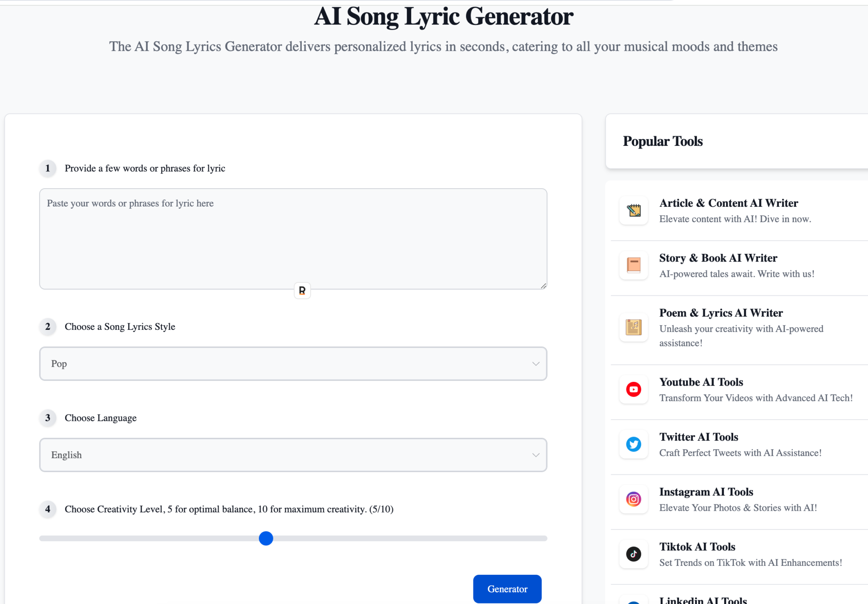Screen dimensions: 868x604
Task: Open the Tiktok AI Tools link
Action: click(697, 546)
